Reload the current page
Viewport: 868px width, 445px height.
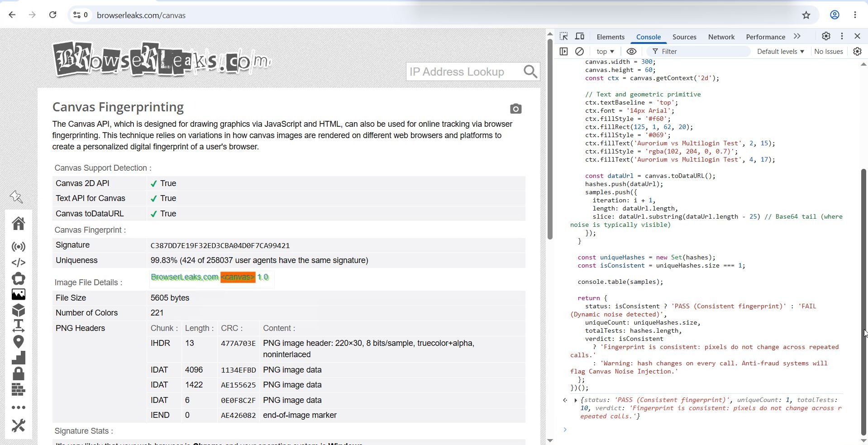point(52,15)
